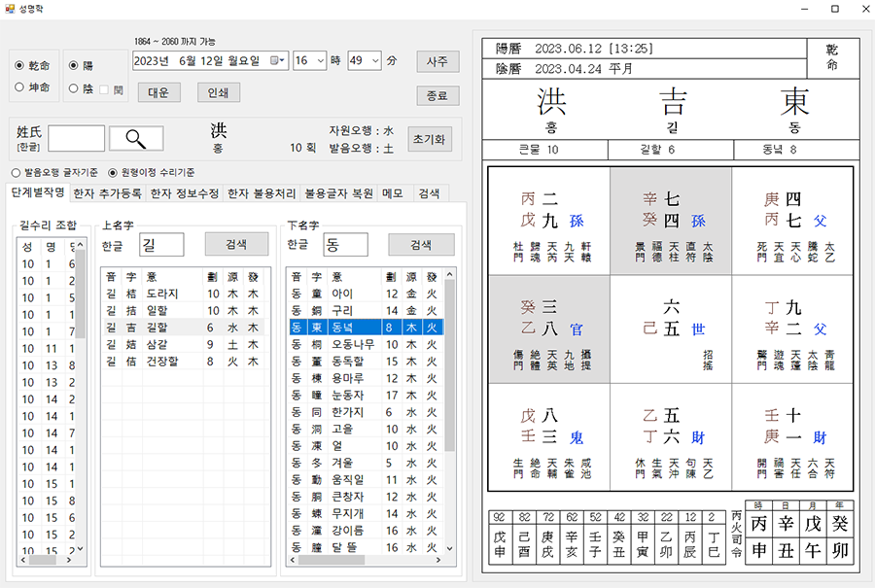The height and width of the screenshot is (588, 875).
Task: Open the 메모 tab
Action: [393, 192]
